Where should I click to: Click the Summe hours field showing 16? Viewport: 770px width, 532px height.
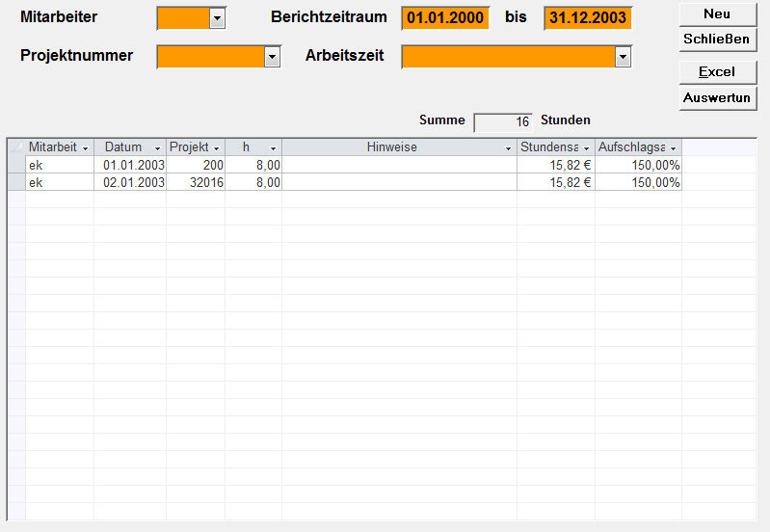[x=503, y=121]
